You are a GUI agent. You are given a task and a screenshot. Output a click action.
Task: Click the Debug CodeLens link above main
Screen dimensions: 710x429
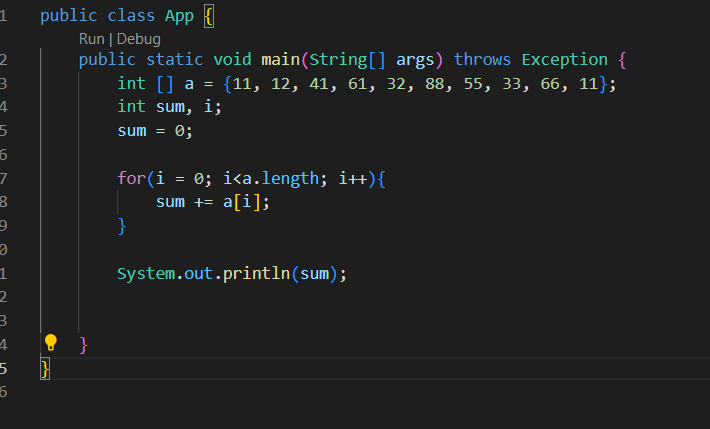139,39
